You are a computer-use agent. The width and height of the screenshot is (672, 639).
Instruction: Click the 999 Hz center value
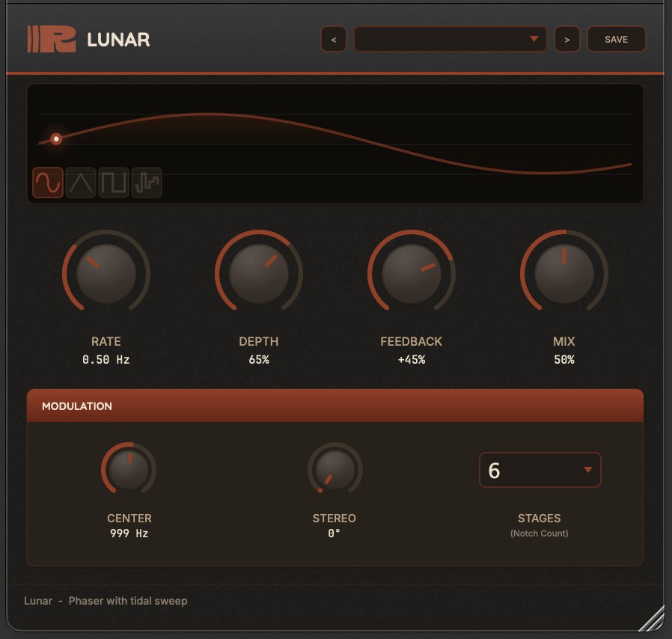point(129,533)
